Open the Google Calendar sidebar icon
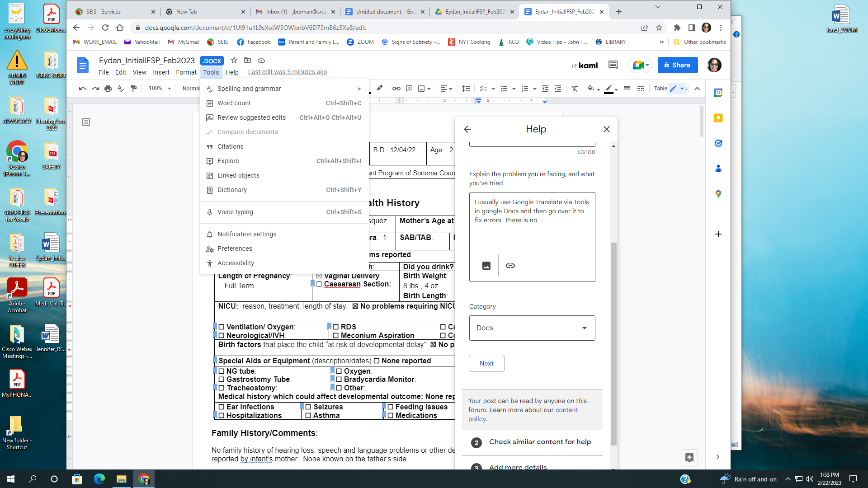Screen dimensions: 868x488 pos(718,93)
